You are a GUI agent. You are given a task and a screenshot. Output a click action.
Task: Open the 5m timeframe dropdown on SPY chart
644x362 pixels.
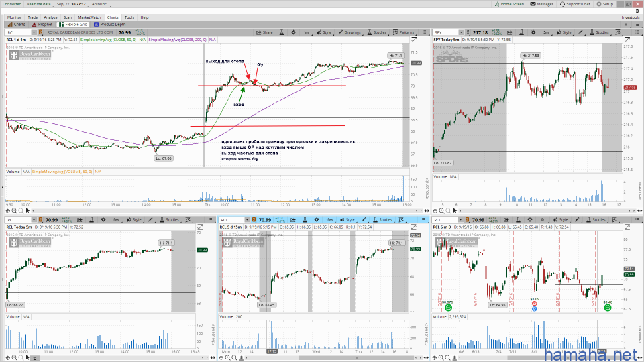pos(546,32)
